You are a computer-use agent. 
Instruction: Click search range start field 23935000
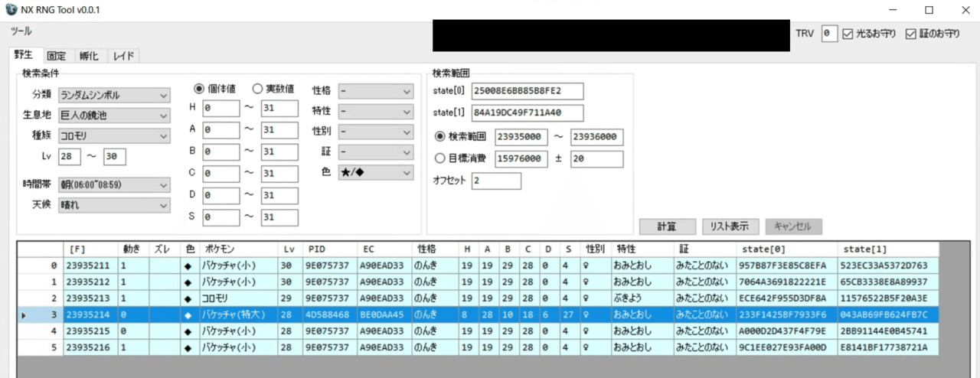click(x=521, y=137)
